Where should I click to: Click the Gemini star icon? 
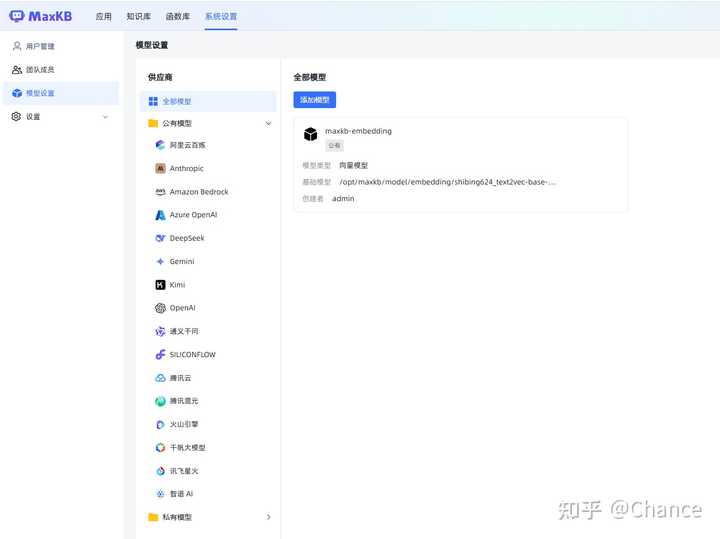[160, 261]
